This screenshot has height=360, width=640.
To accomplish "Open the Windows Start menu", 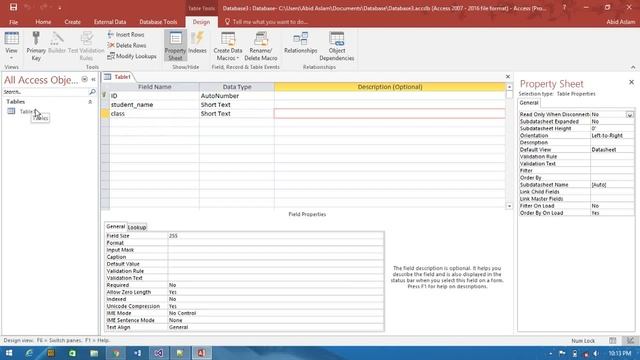I will (x=9, y=353).
